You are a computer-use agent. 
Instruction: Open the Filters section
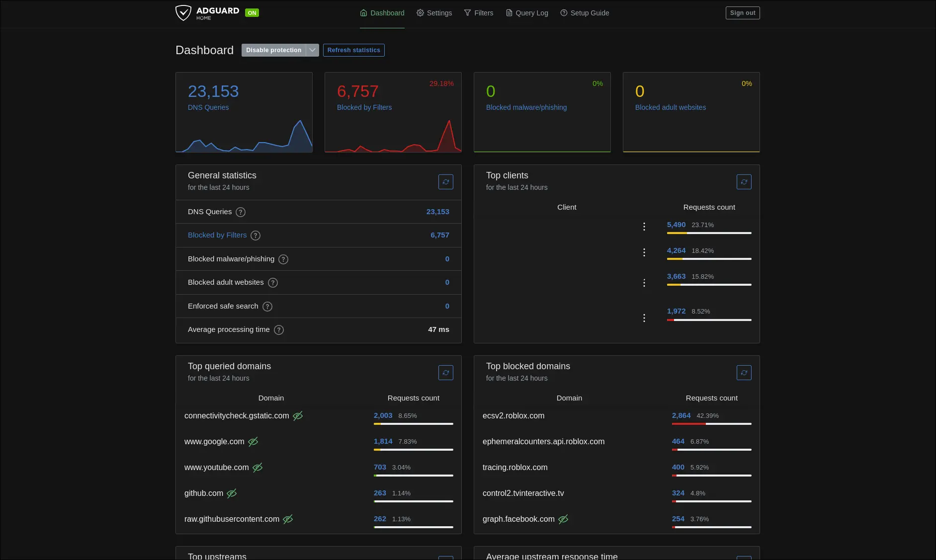tap(479, 13)
